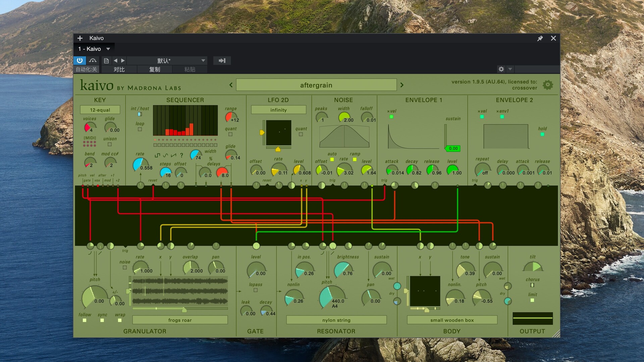Click the LFO 2D vertical yellow slider handle
The width and height of the screenshot is (644, 362).
click(x=262, y=132)
